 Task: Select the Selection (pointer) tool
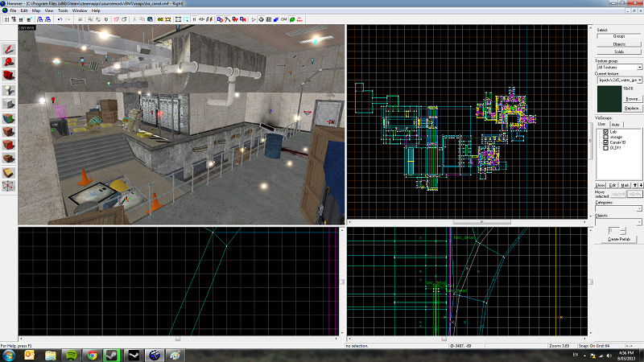click(x=9, y=49)
